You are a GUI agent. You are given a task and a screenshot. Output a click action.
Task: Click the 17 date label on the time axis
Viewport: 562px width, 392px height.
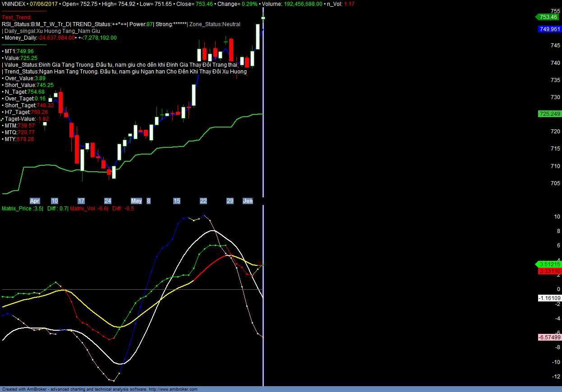coord(81,201)
